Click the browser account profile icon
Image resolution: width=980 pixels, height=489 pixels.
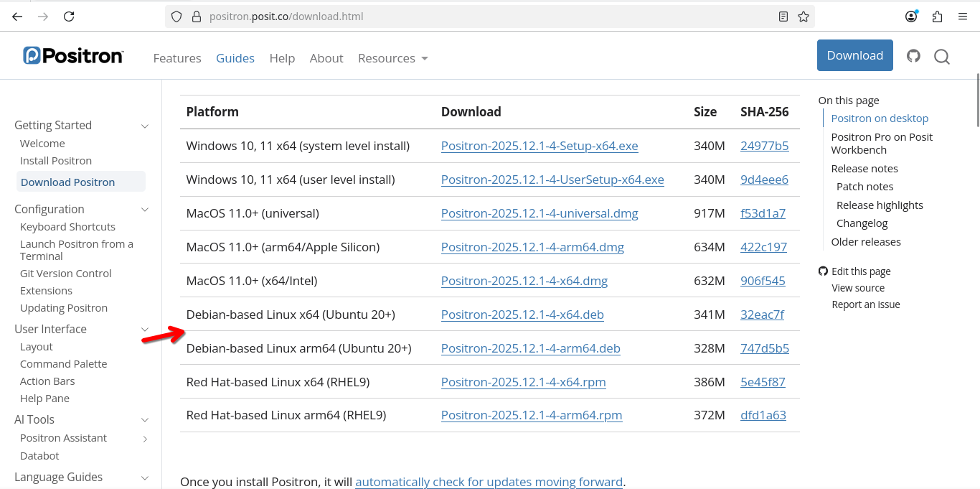tap(911, 17)
